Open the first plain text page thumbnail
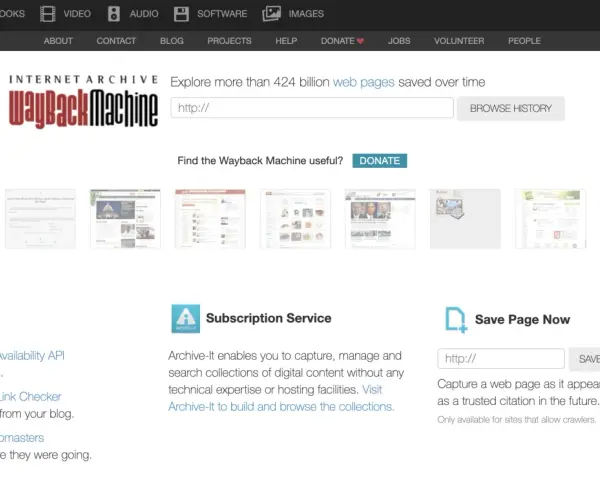 click(40, 219)
